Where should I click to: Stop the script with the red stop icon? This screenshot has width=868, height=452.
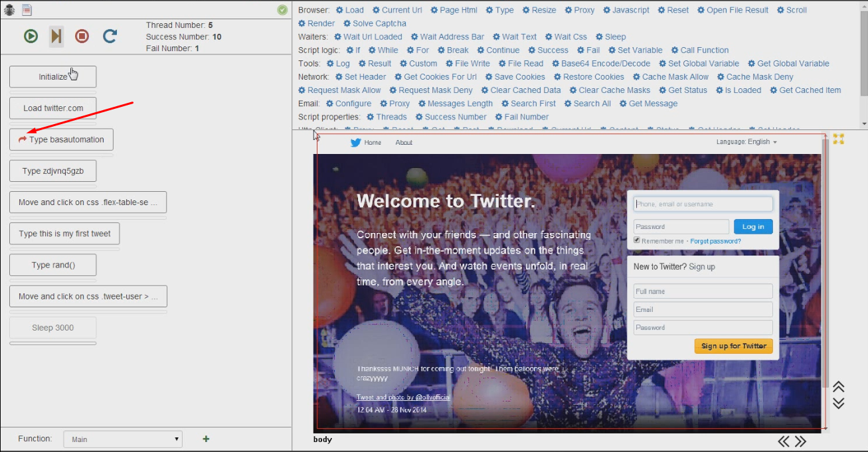pyautogui.click(x=82, y=36)
